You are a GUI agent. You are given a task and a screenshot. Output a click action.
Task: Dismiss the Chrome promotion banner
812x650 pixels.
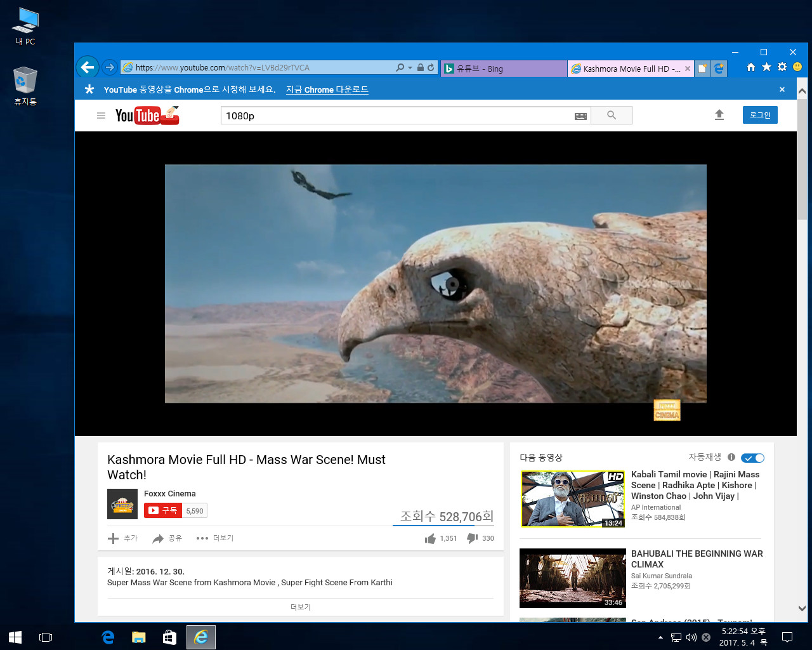782,90
